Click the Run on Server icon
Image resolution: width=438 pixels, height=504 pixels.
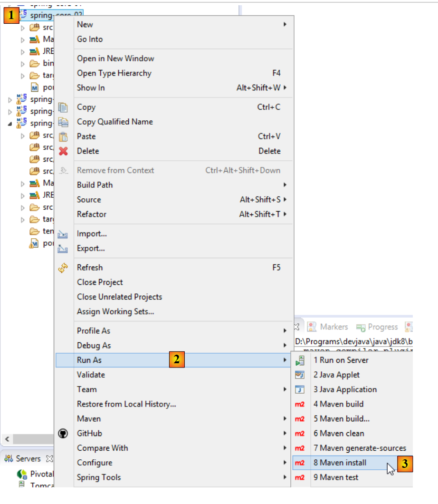[300, 360]
